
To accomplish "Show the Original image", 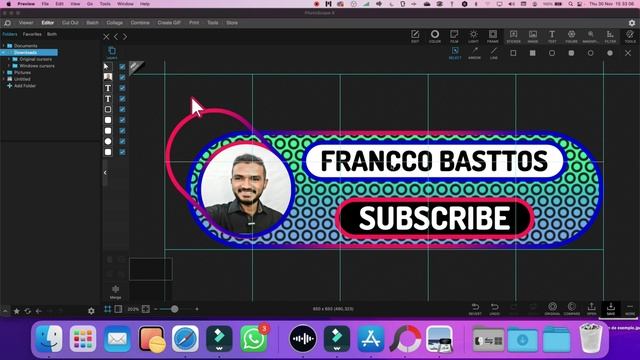I will (x=552, y=309).
